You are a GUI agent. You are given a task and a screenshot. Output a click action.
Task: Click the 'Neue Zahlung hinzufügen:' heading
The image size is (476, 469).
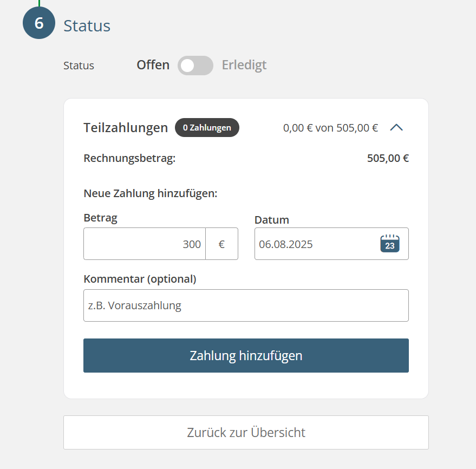pyautogui.click(x=150, y=193)
